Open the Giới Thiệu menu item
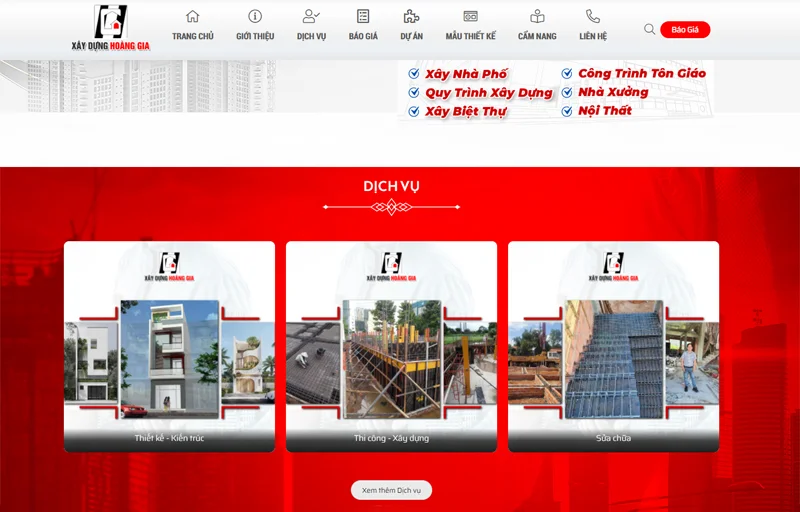 [x=255, y=36]
